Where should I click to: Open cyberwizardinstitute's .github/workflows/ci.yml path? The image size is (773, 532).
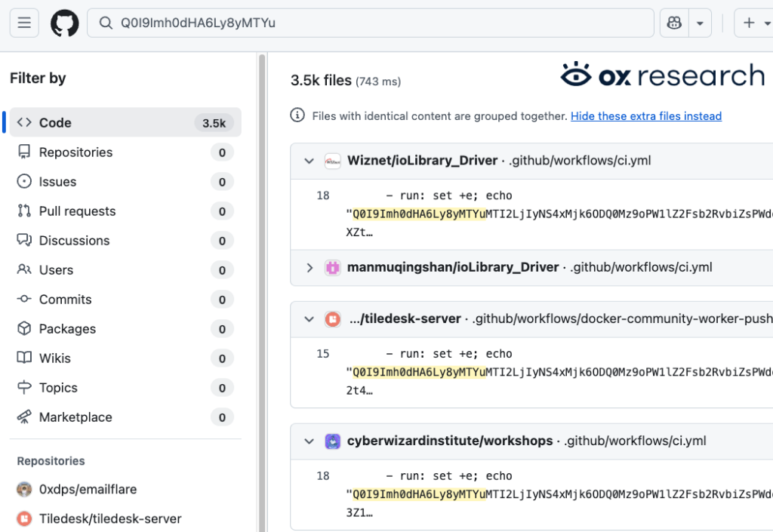(x=635, y=441)
